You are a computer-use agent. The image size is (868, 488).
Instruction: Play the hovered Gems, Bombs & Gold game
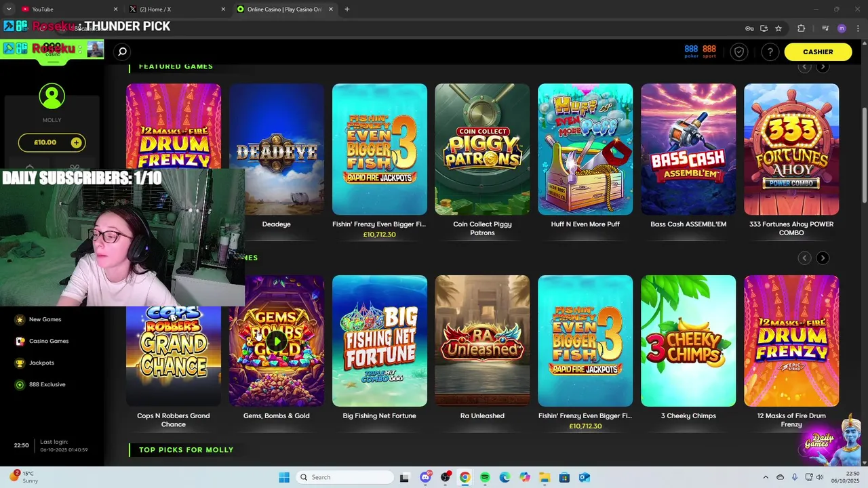[x=276, y=341]
